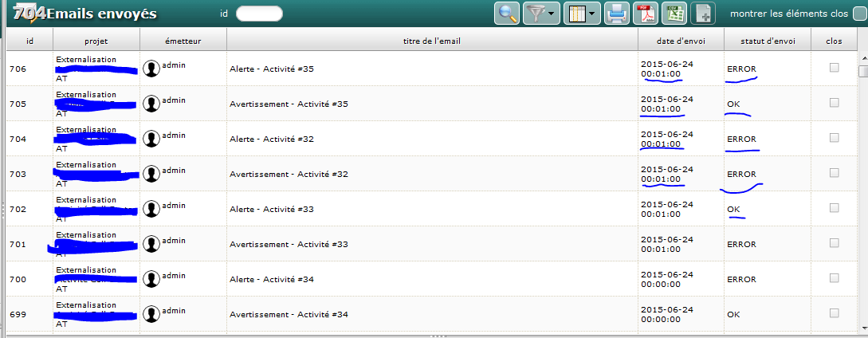The height and width of the screenshot is (338, 868).
Task: Select 'Avertissement - Activité #35' email
Action: tap(289, 104)
